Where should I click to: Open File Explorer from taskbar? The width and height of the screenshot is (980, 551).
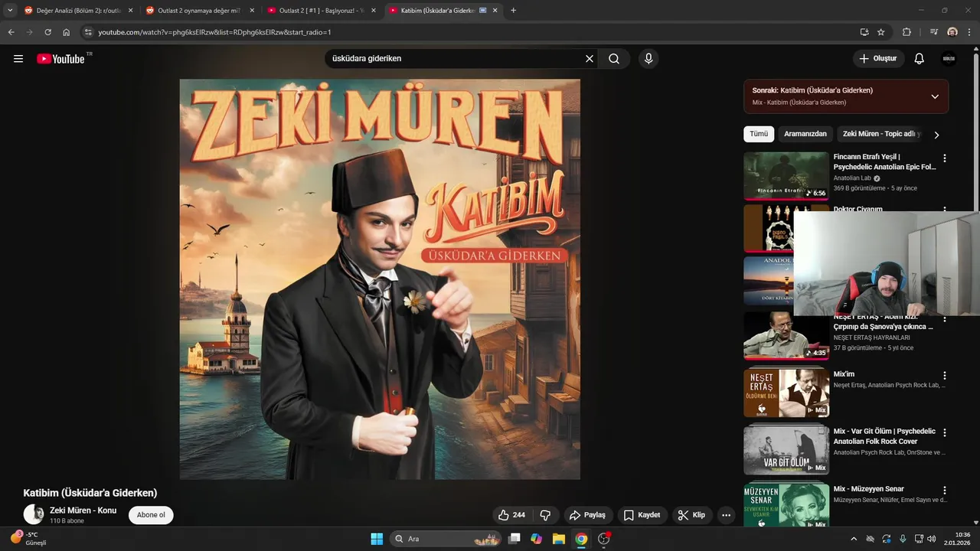point(559,539)
